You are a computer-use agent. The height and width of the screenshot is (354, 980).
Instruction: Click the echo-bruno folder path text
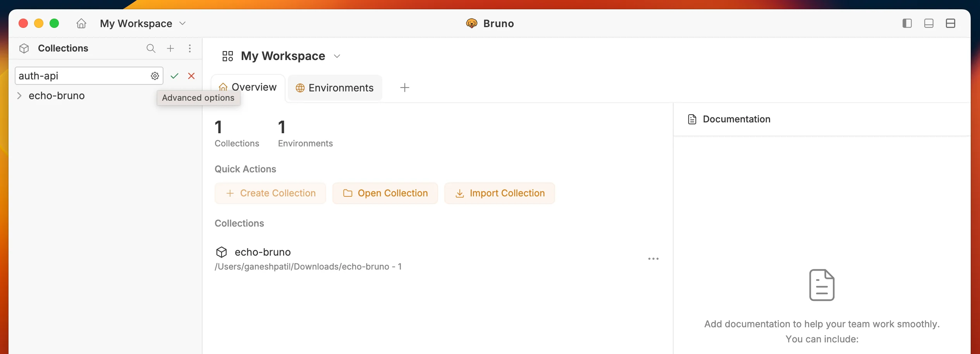tap(308, 267)
